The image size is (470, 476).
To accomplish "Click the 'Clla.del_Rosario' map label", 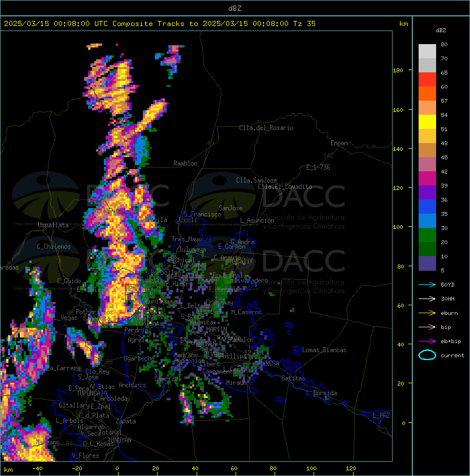I will pyautogui.click(x=266, y=128).
